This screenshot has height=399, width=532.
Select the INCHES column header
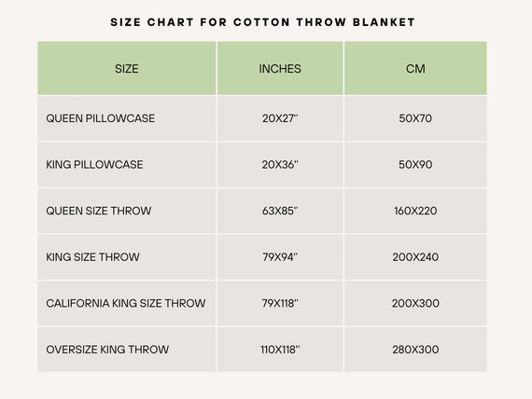280,69
